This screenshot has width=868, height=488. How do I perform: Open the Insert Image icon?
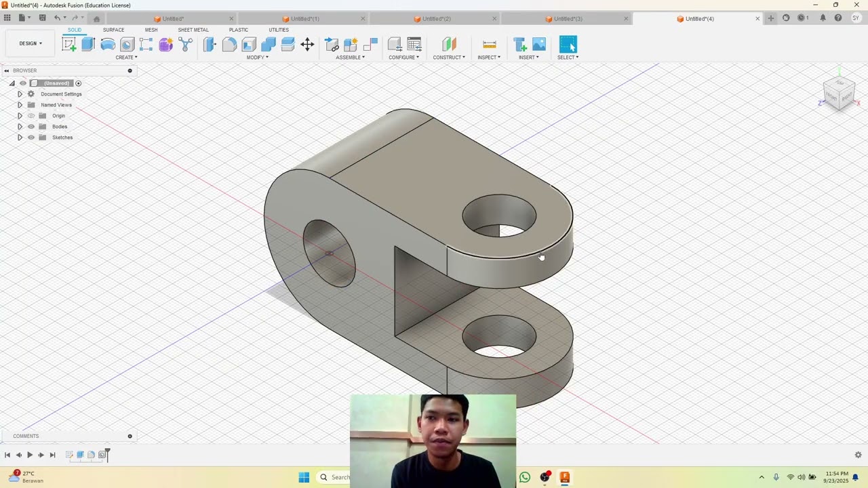pyautogui.click(x=539, y=45)
